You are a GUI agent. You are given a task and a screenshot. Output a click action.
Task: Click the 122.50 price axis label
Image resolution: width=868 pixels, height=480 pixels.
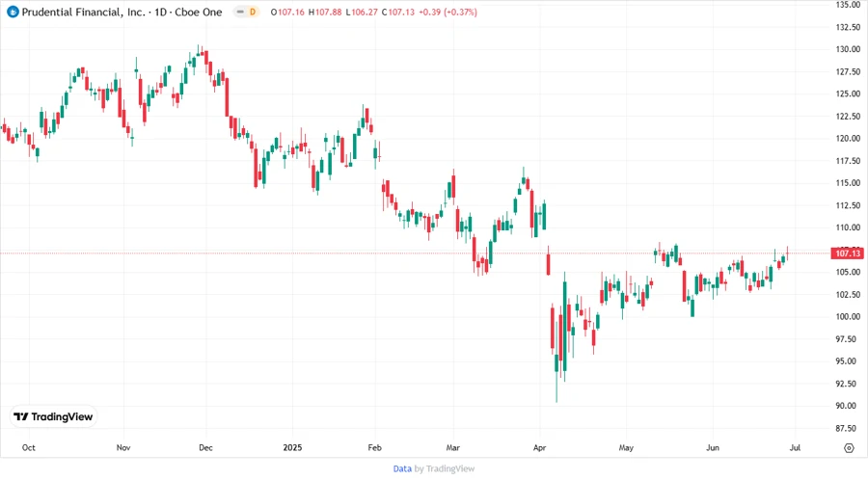[x=848, y=116]
